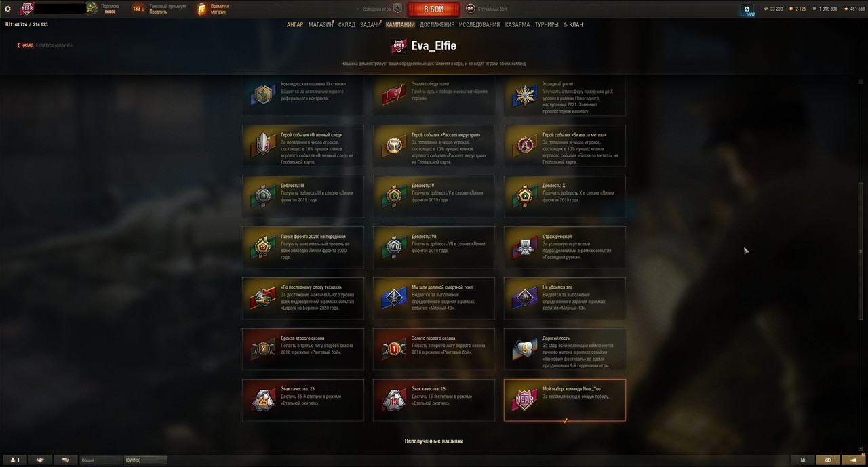Click the handshake referral icon
This screenshot has height=467, width=868.
pyautogui.click(x=40, y=460)
